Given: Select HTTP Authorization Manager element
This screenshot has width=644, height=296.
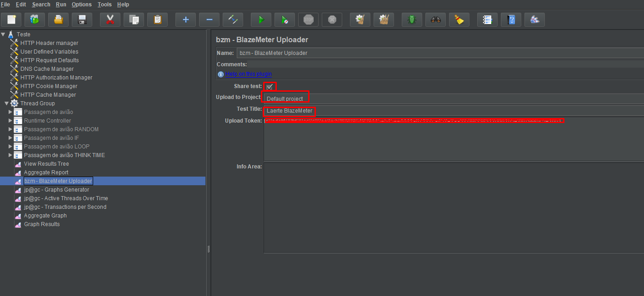Looking at the screenshot, I should 56,77.
